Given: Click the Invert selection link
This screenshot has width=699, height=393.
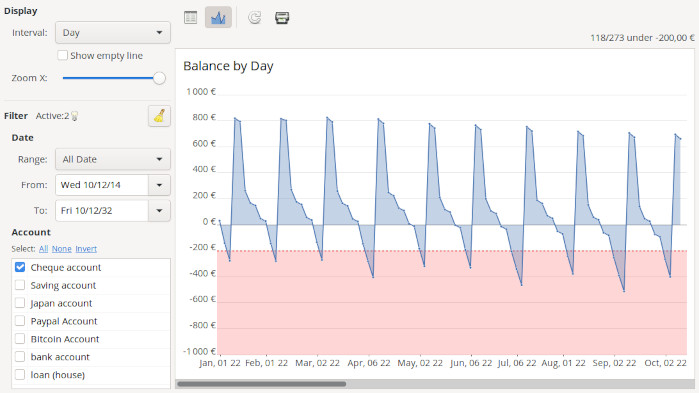Looking at the screenshot, I should point(86,249).
